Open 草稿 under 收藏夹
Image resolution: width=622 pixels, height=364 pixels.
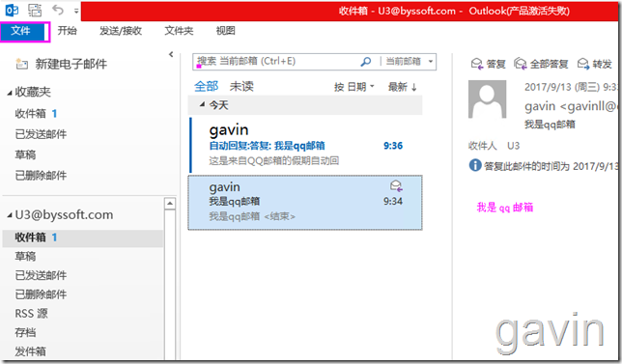click(x=25, y=154)
